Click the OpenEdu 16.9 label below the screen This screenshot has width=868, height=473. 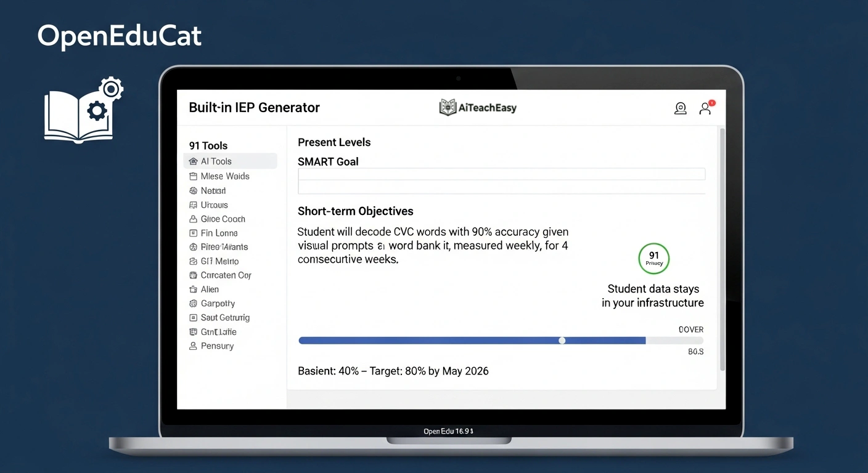(449, 432)
